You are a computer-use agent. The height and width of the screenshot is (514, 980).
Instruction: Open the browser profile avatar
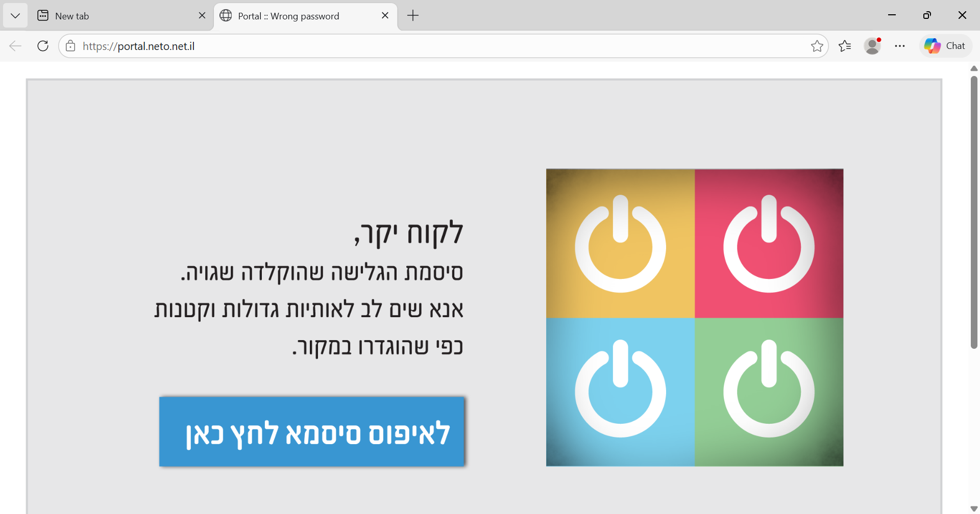(x=872, y=46)
